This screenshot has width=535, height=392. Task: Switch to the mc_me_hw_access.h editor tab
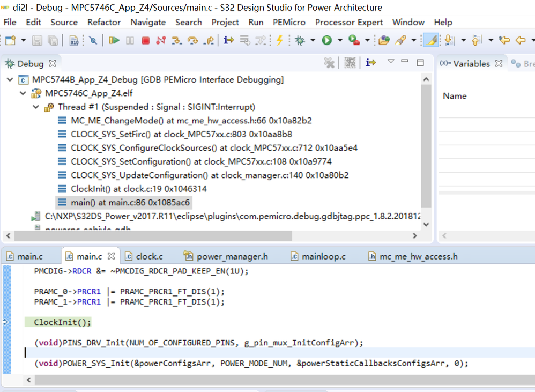click(413, 256)
